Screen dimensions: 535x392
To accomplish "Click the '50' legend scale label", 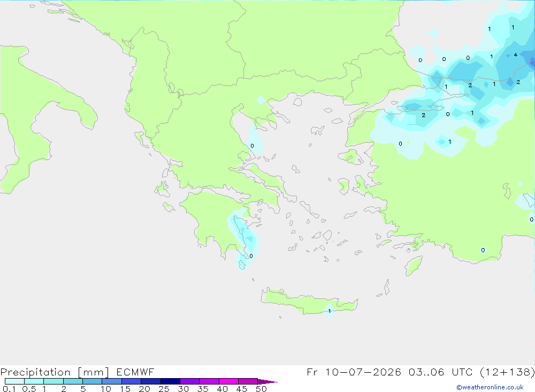I will pyautogui.click(x=261, y=389).
